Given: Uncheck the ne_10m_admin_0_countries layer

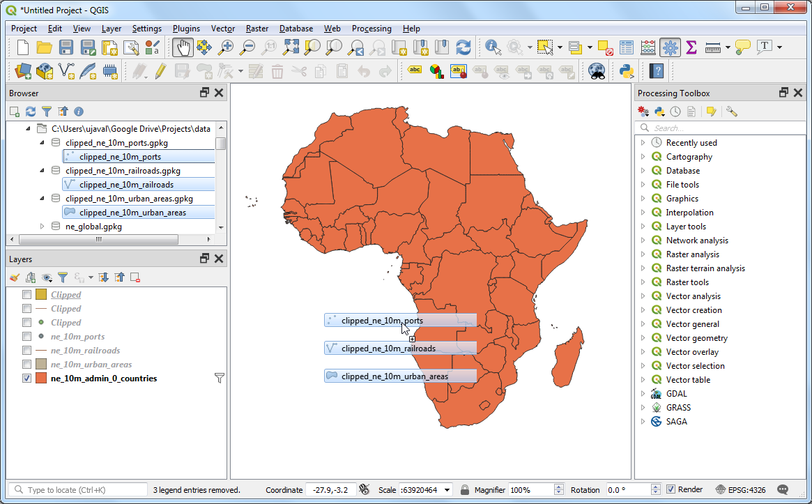Looking at the screenshot, I should tap(27, 379).
